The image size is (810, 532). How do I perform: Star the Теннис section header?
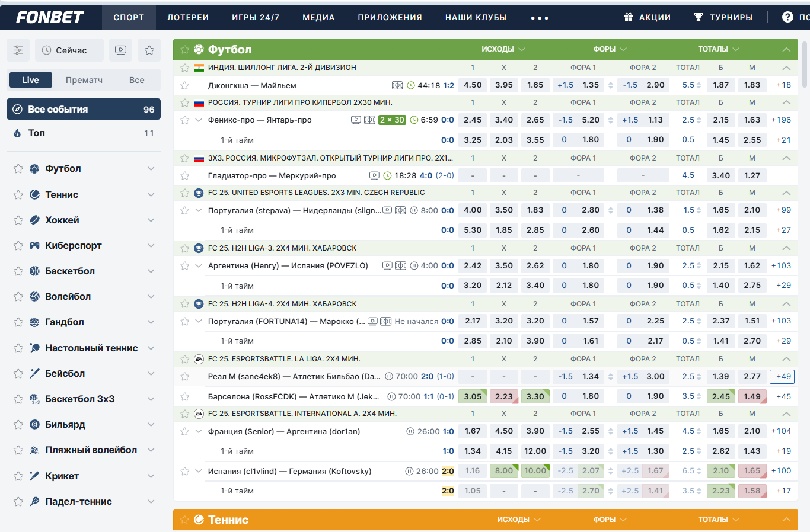click(184, 520)
